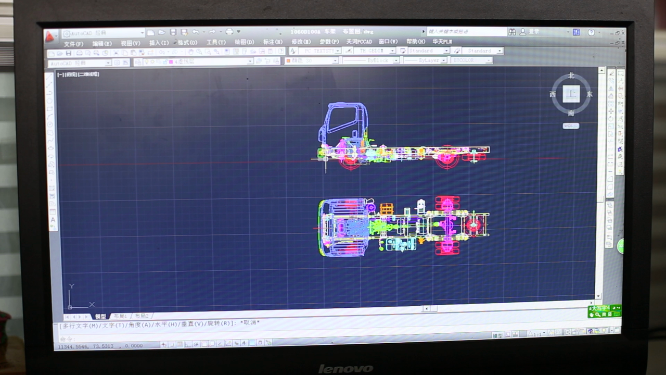Click the Undo arrow in quick access toolbar
This screenshot has width=666, height=375.
tap(195, 32)
